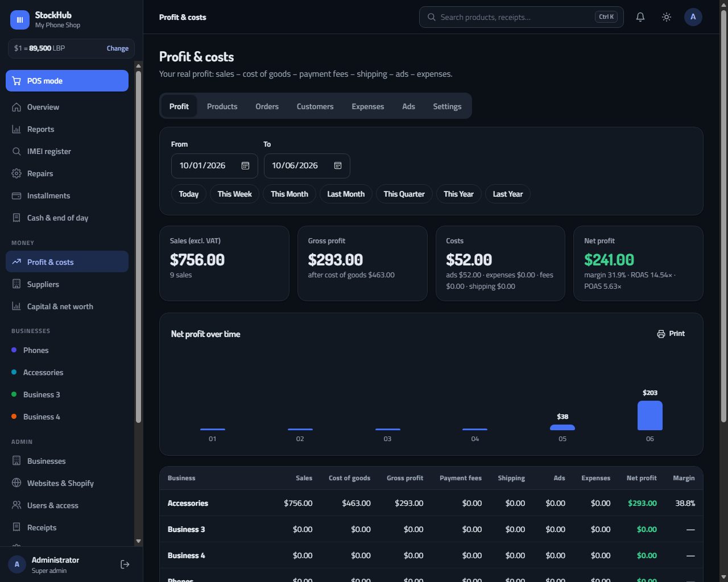Open calendar picker for To date

coord(337,165)
